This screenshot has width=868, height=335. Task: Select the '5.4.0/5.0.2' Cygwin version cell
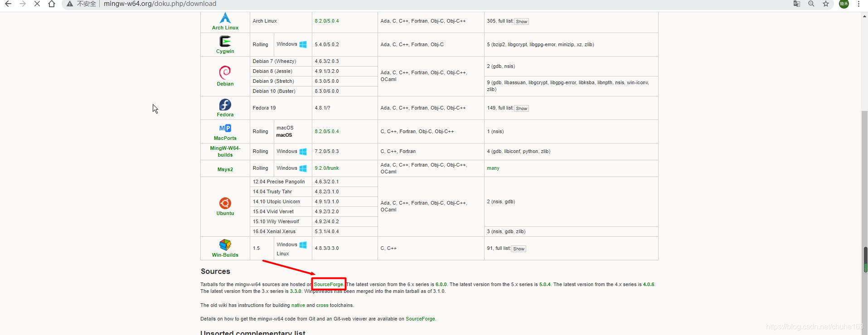pos(344,44)
